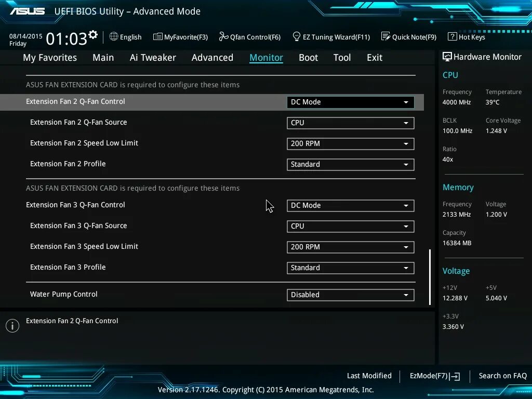The image size is (532, 399).
Task: Click CPU temperature value 39°C
Action: tap(493, 102)
